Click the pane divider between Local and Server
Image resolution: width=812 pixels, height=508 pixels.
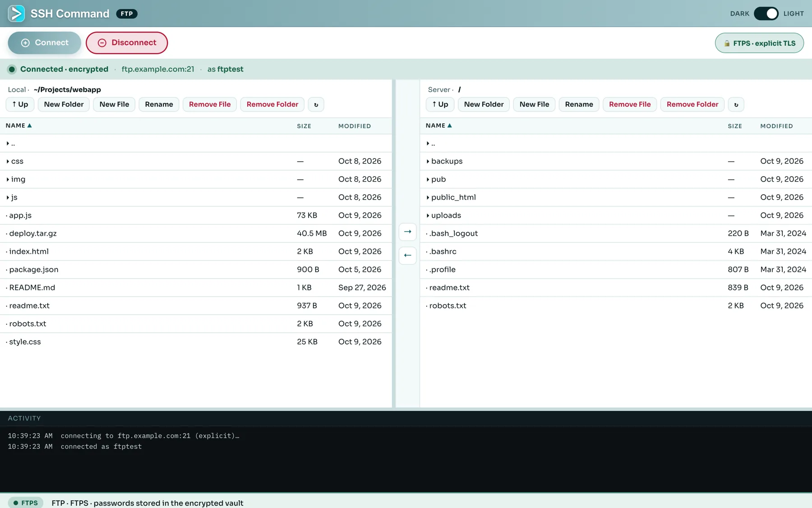[394, 243]
